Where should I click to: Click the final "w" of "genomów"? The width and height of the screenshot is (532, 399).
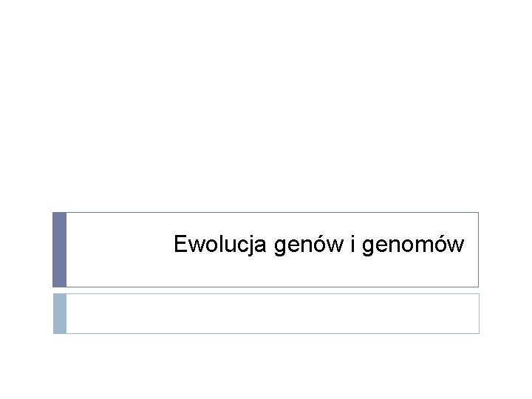click(457, 245)
